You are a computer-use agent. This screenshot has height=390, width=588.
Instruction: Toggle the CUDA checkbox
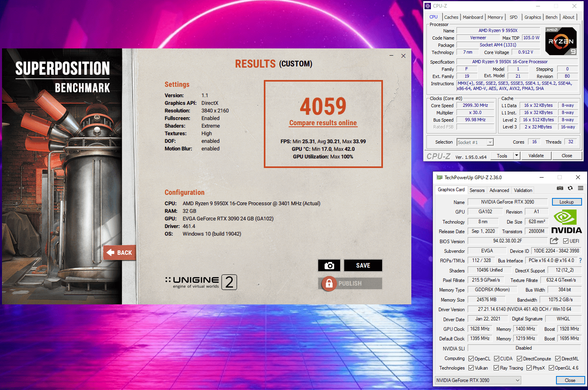click(x=496, y=359)
